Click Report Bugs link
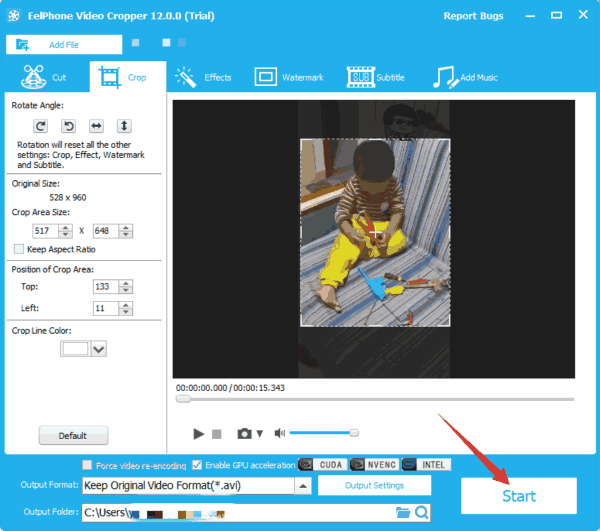600x531 pixels. coord(473,16)
